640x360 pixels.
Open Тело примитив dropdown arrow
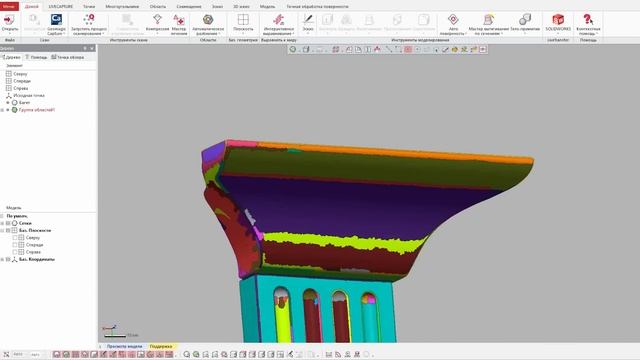(525, 33)
